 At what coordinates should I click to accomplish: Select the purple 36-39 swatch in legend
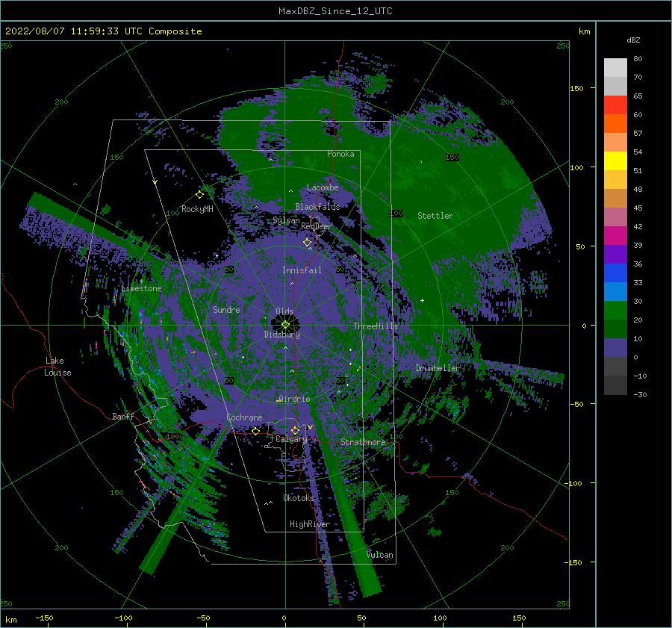pos(615,255)
